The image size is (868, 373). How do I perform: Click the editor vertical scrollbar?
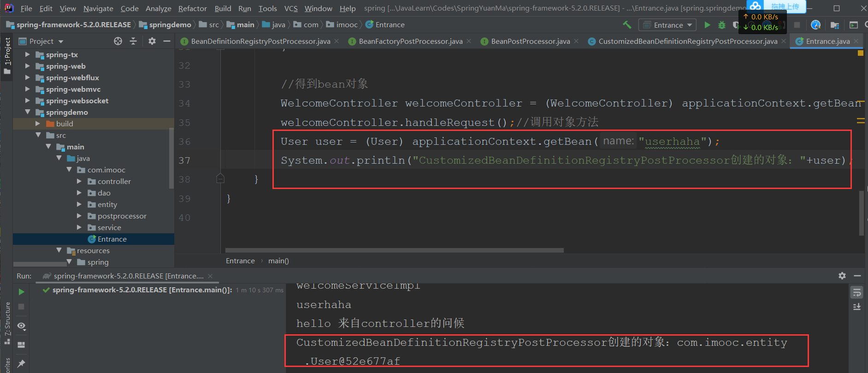pos(861,213)
